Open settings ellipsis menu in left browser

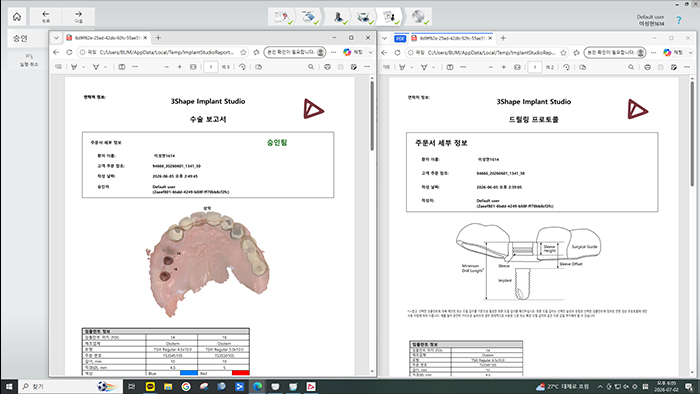(333, 52)
